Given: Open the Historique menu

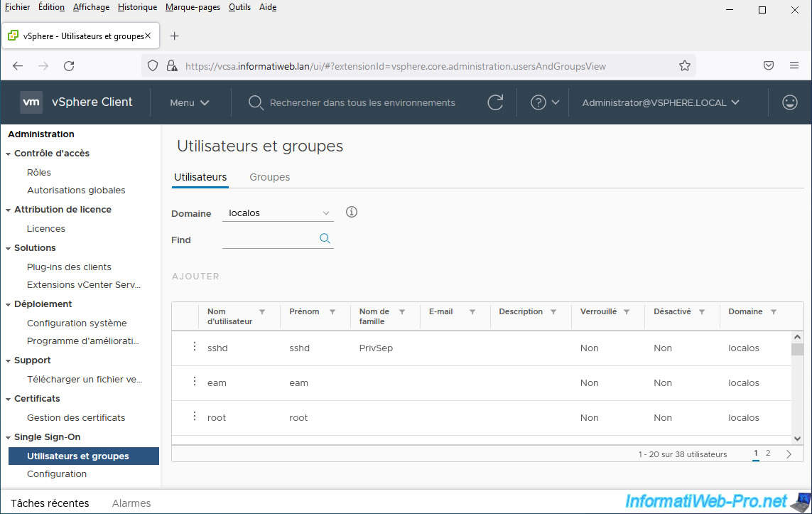Looking at the screenshot, I should click(x=137, y=7).
